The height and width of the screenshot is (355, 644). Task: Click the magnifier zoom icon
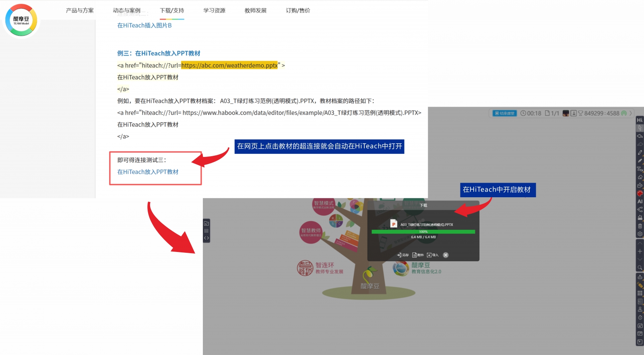(x=640, y=268)
